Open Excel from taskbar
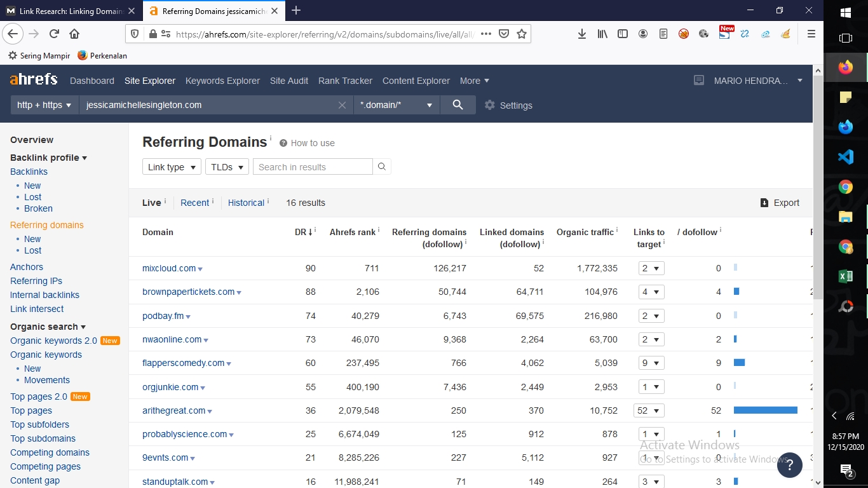This screenshot has height=488, width=868. point(846,276)
